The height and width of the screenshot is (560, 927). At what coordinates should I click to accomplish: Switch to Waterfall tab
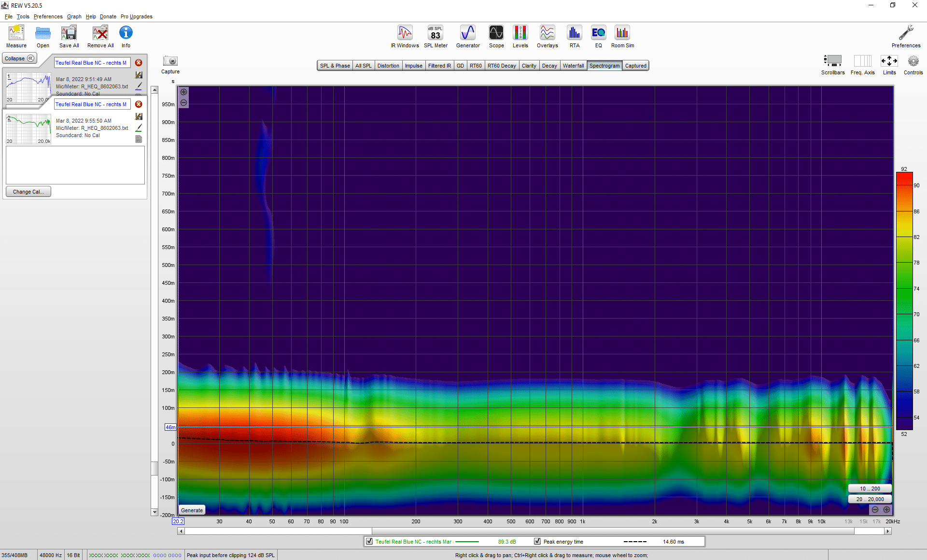click(x=573, y=66)
